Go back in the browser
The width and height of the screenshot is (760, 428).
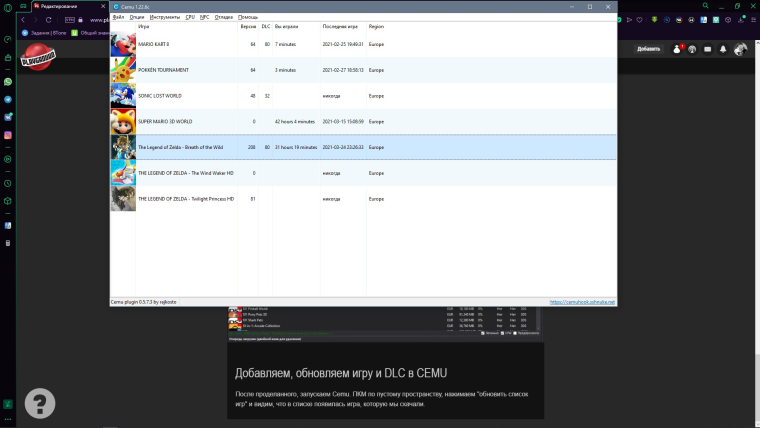[22, 20]
